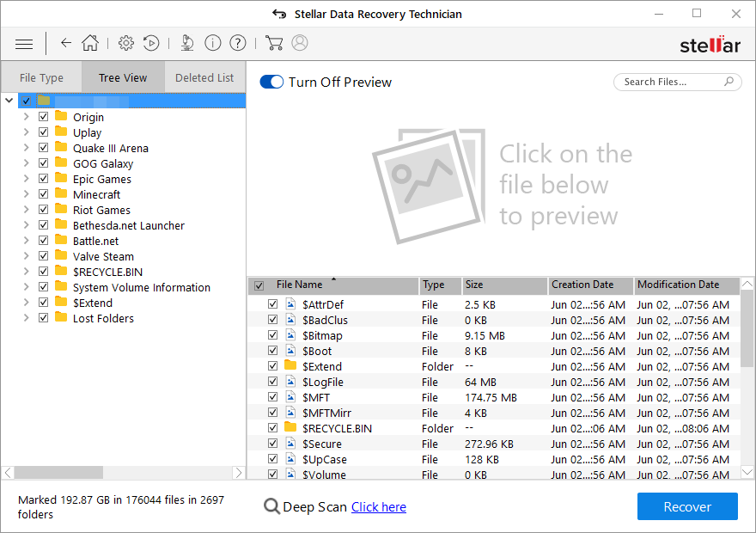Toggle the Turn Off Preview switch
756x533 pixels.
pos(271,82)
